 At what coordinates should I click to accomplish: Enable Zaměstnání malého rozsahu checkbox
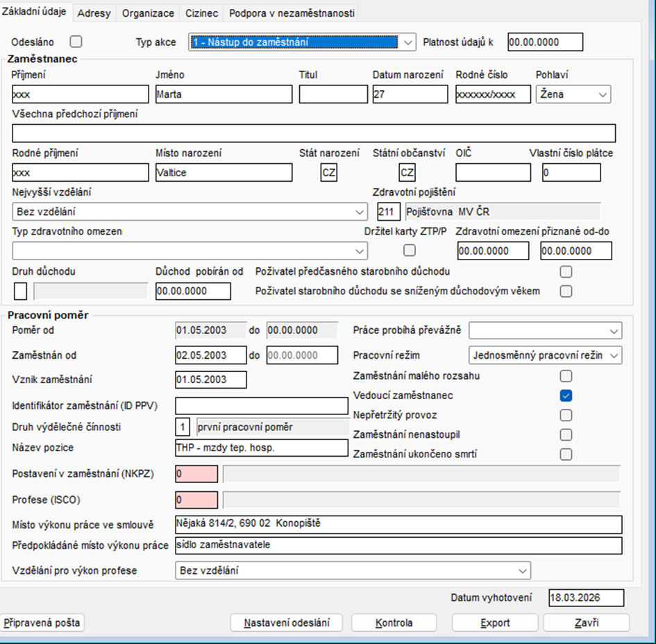point(566,376)
